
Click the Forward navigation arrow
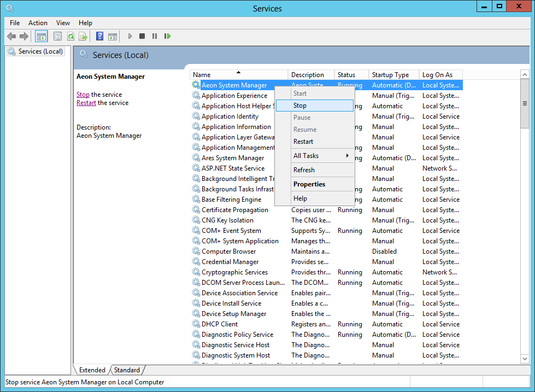click(x=23, y=36)
